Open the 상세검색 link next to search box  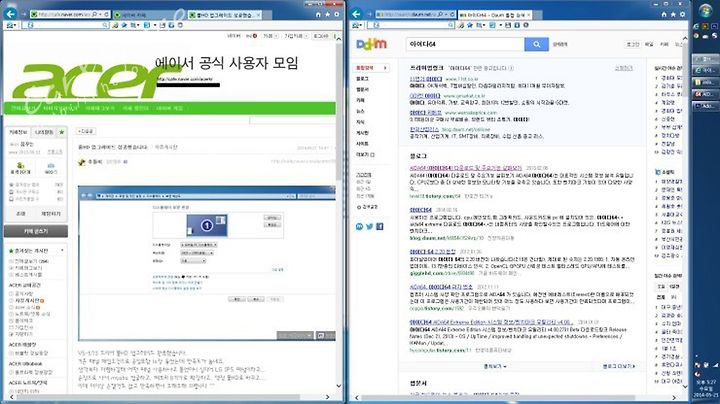[x=560, y=45]
